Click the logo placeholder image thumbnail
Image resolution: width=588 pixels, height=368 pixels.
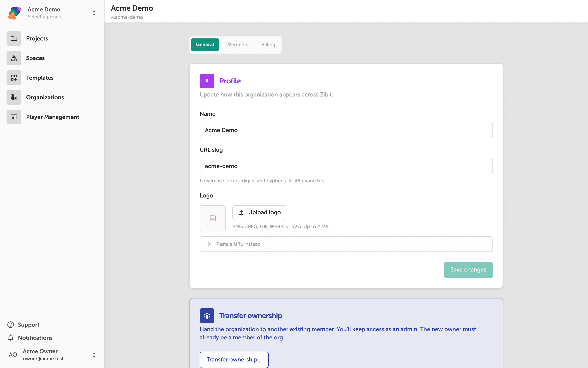(x=213, y=218)
